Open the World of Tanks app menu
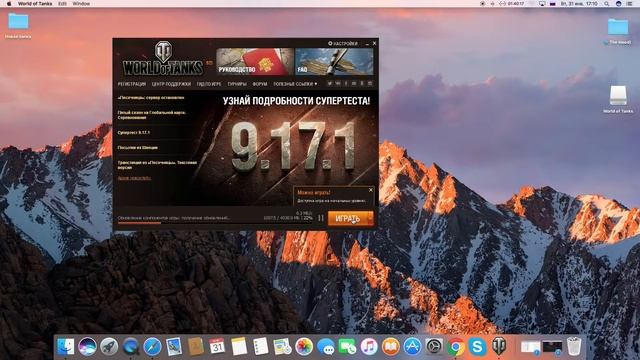Screen dimensions: 640x360 click(35, 4)
